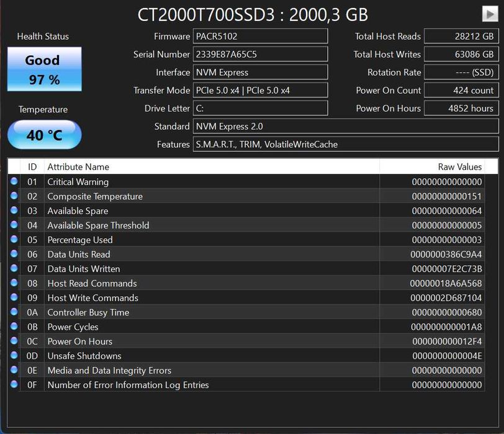Click the Power On Hours value 4852 hours
Image resolution: width=504 pixels, height=434 pixels.
pos(462,108)
